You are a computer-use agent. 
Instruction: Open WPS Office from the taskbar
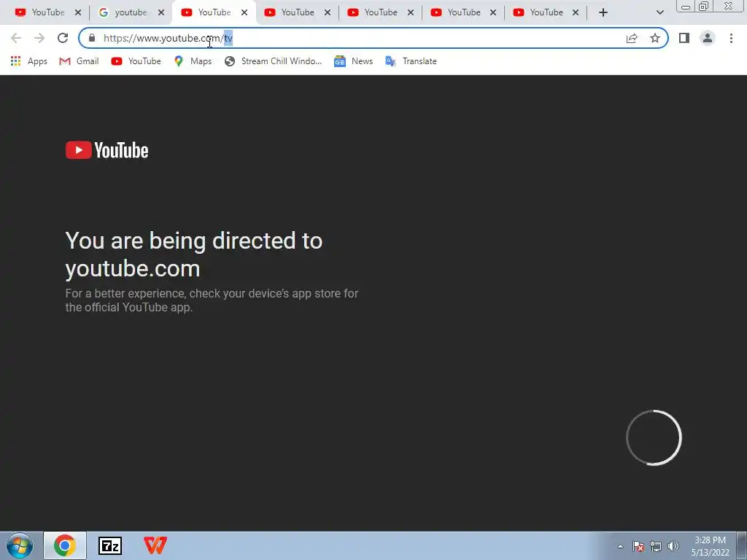tap(155, 545)
